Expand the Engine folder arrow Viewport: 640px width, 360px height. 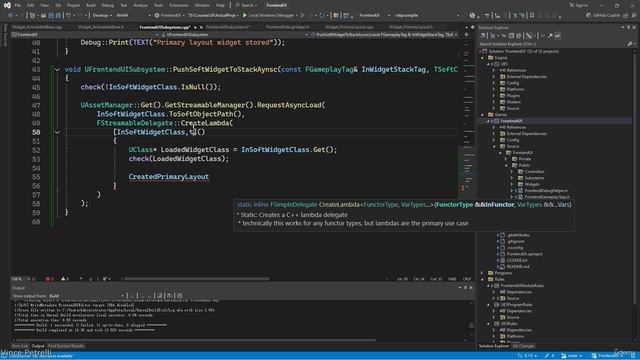tap(482, 58)
